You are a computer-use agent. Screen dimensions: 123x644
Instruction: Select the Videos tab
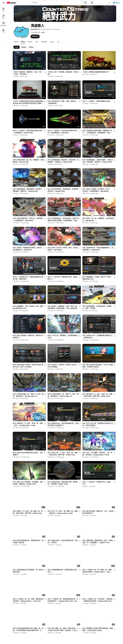[23, 42]
